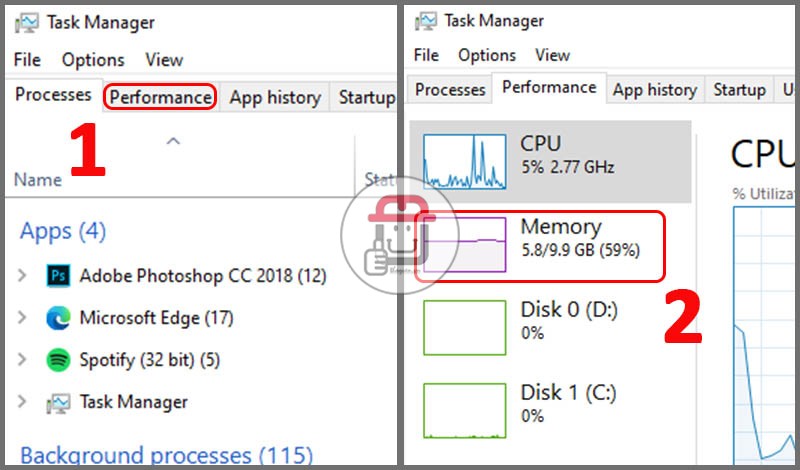Screen dimensions: 800x470
Task: Click the Spotify app icon
Action: tap(58, 360)
